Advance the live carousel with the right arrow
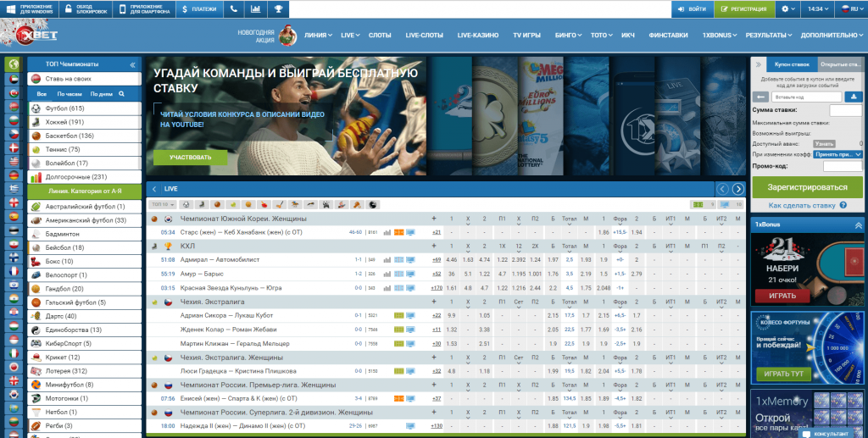868x438 pixels. (738, 189)
